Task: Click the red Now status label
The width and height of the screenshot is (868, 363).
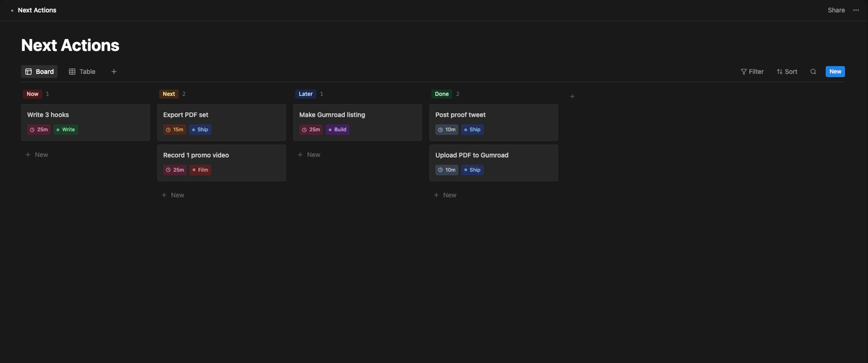Action: click(x=32, y=94)
